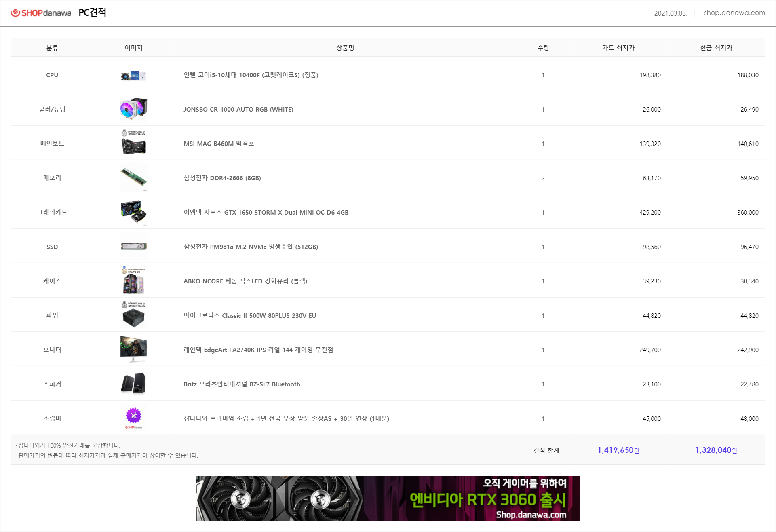Image resolution: width=776 pixels, height=532 pixels.
Task: Select the 모니터 category cell
Action: point(52,350)
